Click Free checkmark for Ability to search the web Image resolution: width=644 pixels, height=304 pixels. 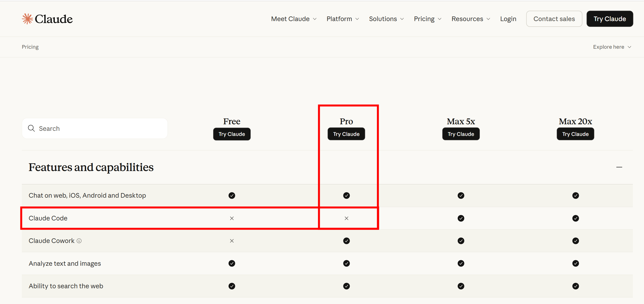[x=232, y=286]
